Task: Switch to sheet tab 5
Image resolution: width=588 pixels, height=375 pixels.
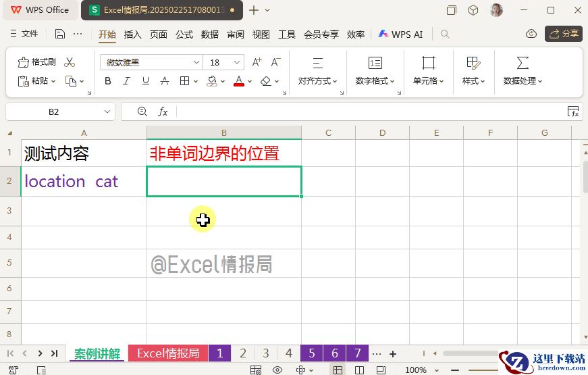Action: (x=312, y=353)
